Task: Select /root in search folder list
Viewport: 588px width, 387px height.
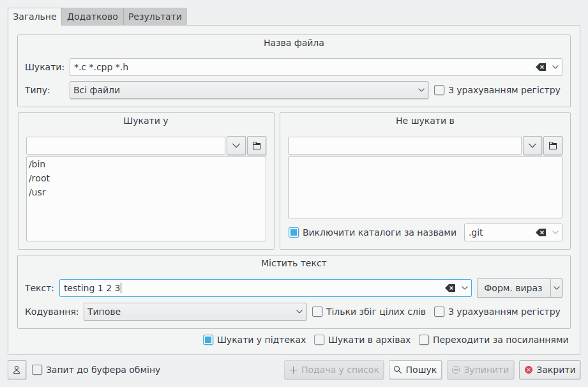Action: [x=40, y=178]
